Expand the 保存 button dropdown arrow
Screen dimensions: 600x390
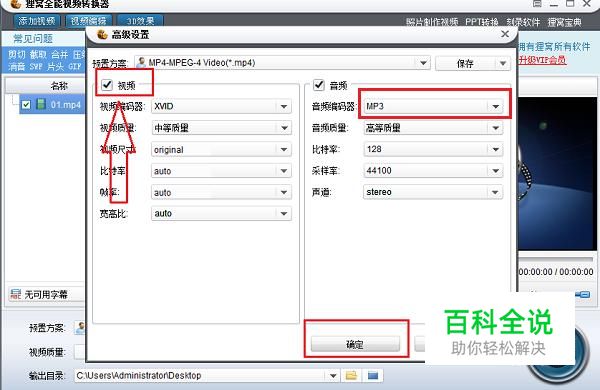pos(503,64)
